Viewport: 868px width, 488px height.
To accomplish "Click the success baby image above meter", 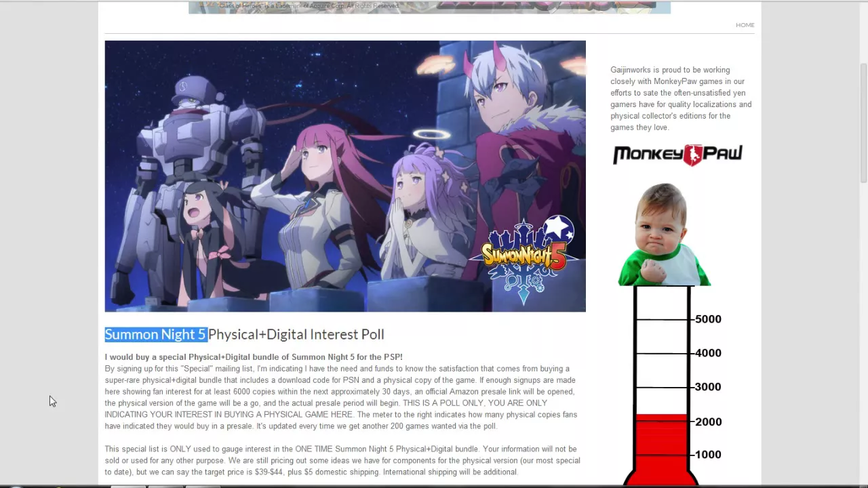I will tap(664, 235).
